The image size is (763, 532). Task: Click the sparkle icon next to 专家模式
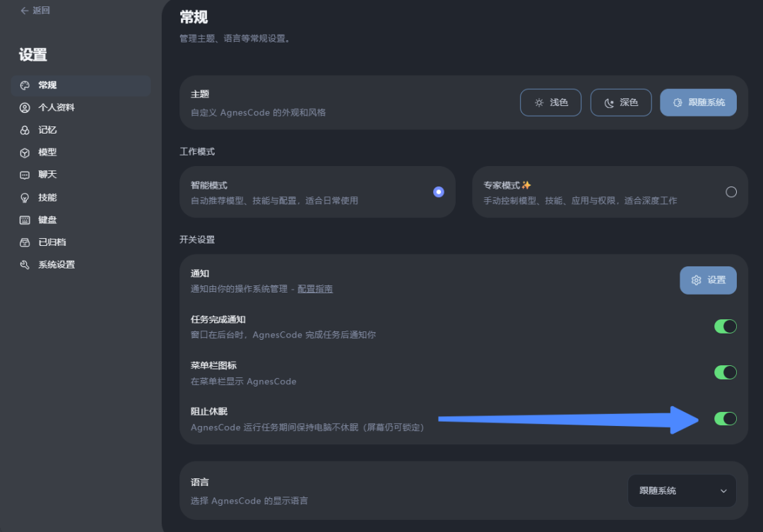tap(526, 185)
